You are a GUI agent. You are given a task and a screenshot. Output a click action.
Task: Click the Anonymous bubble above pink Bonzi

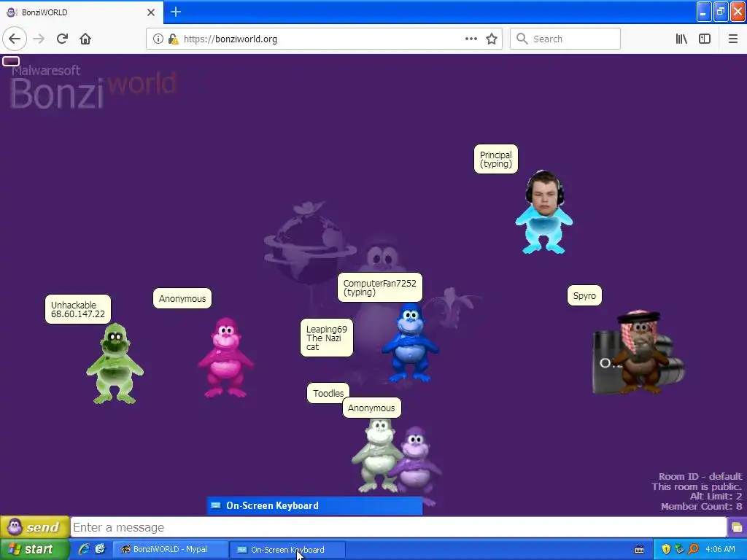point(182,298)
